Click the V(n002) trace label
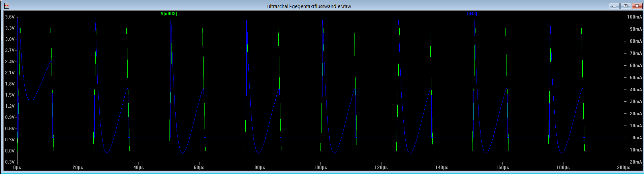Viewport: 644px width, 174px height. (169, 14)
